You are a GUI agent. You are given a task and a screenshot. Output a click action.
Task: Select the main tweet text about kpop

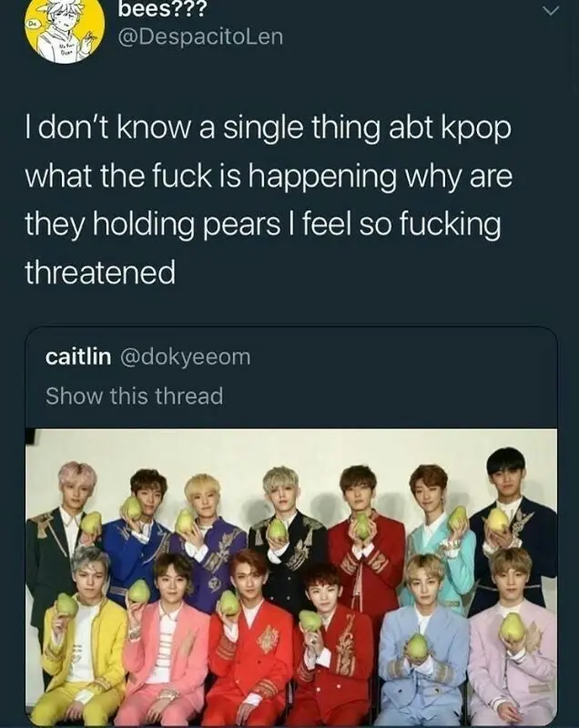pos(269,200)
